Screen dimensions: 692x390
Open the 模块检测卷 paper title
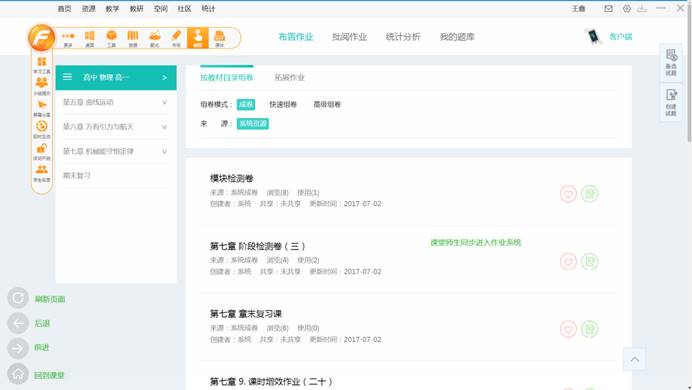232,179
